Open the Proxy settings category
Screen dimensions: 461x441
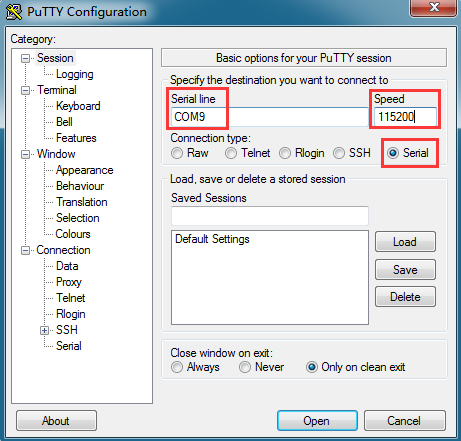(x=69, y=282)
